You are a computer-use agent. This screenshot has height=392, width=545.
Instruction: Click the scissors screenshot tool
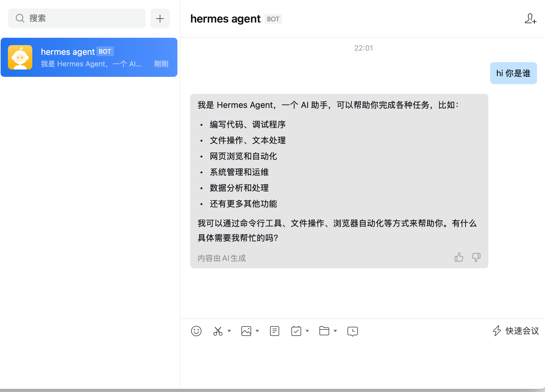coord(218,331)
